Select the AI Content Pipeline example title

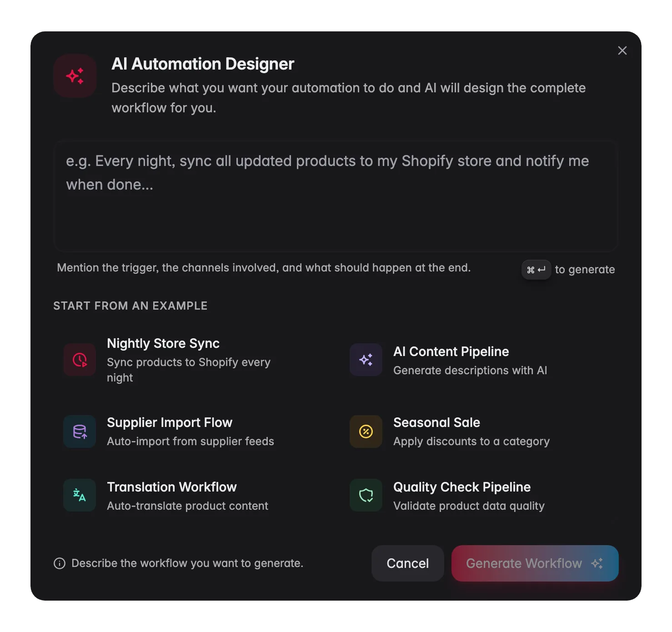451,351
